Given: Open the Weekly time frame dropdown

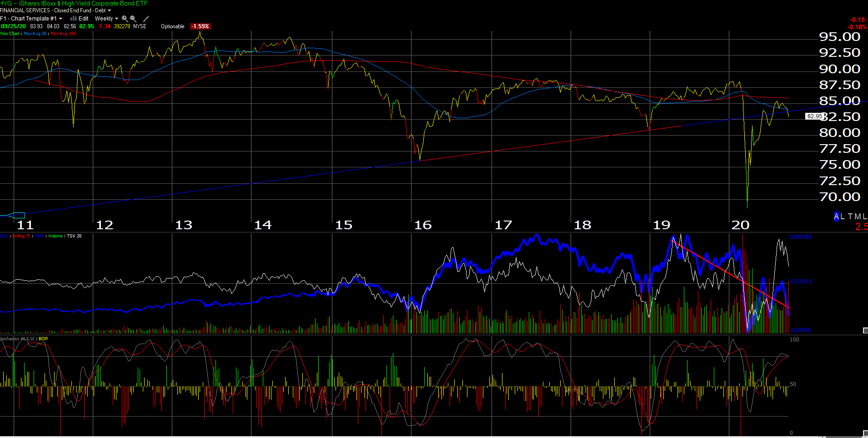Looking at the screenshot, I should (106, 19).
